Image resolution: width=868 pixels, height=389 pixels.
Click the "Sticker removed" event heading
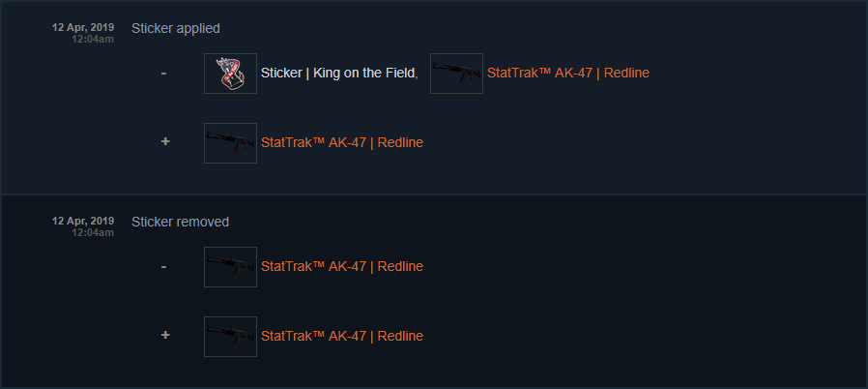click(x=180, y=222)
